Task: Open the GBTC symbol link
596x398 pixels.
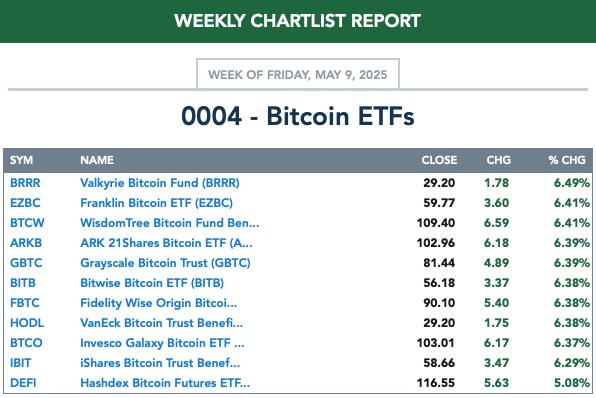Action: [26, 263]
